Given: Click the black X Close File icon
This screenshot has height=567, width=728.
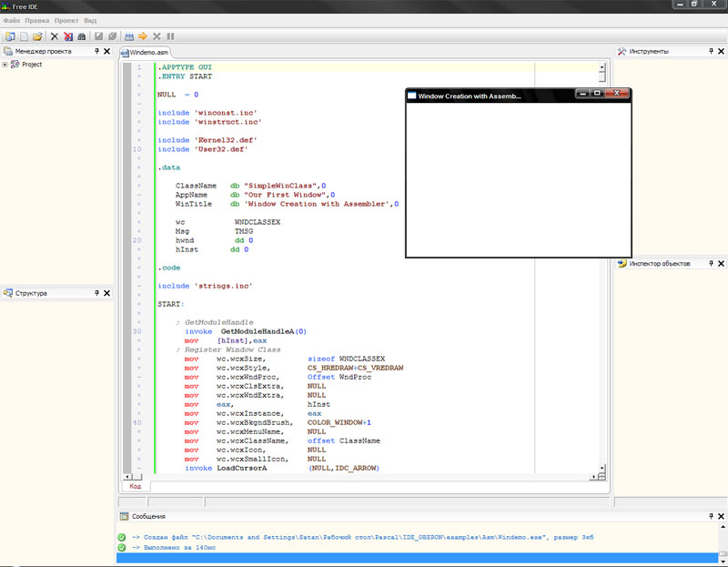Looking at the screenshot, I should [x=54, y=36].
